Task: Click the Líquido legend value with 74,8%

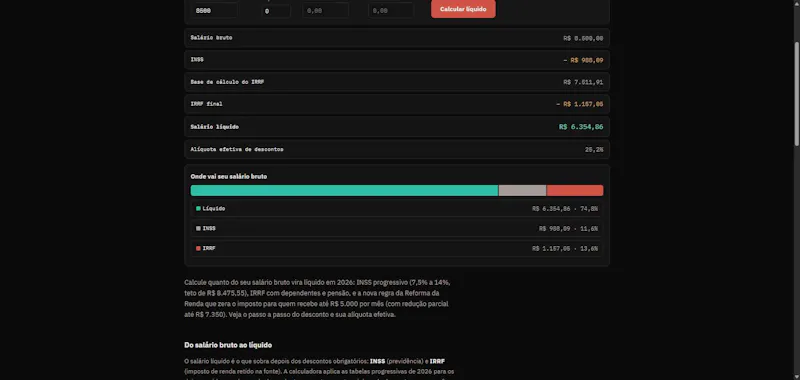Action: (565, 209)
